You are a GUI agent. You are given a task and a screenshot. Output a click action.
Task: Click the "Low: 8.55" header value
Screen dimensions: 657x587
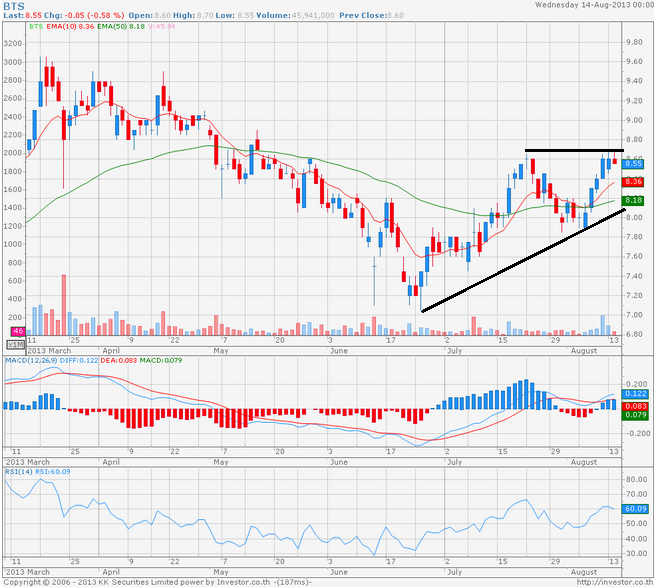click(235, 16)
